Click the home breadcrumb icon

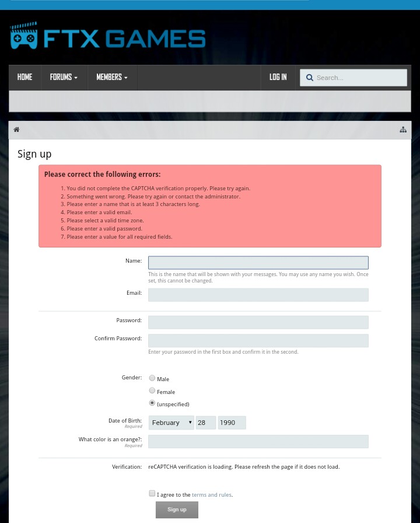16,130
